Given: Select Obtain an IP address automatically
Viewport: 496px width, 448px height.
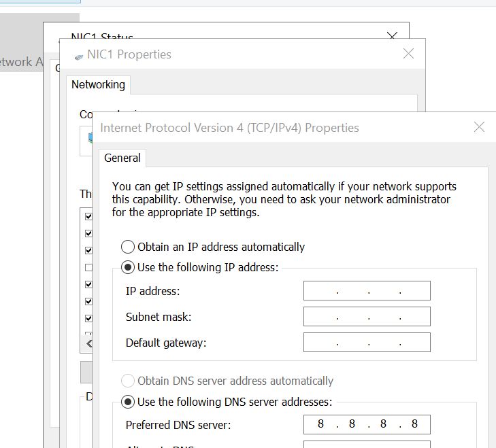Looking at the screenshot, I should tap(128, 247).
